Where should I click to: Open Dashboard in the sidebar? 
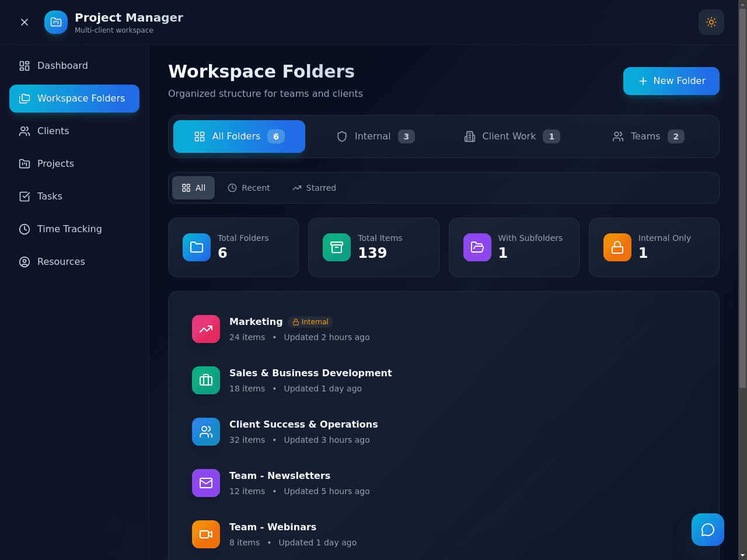(x=74, y=66)
